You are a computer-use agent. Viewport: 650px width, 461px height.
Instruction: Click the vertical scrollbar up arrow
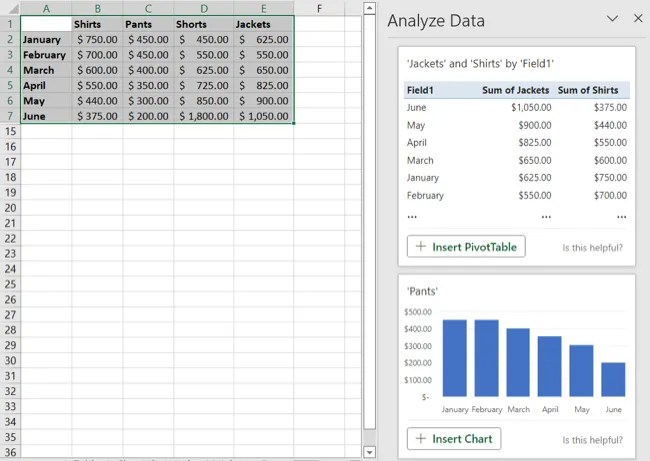[369, 8]
